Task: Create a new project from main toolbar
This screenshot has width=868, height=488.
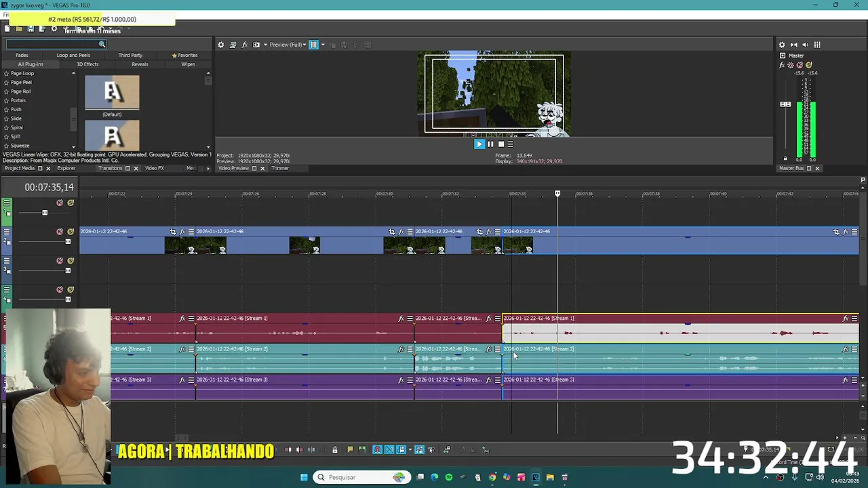Action: click(x=7, y=29)
